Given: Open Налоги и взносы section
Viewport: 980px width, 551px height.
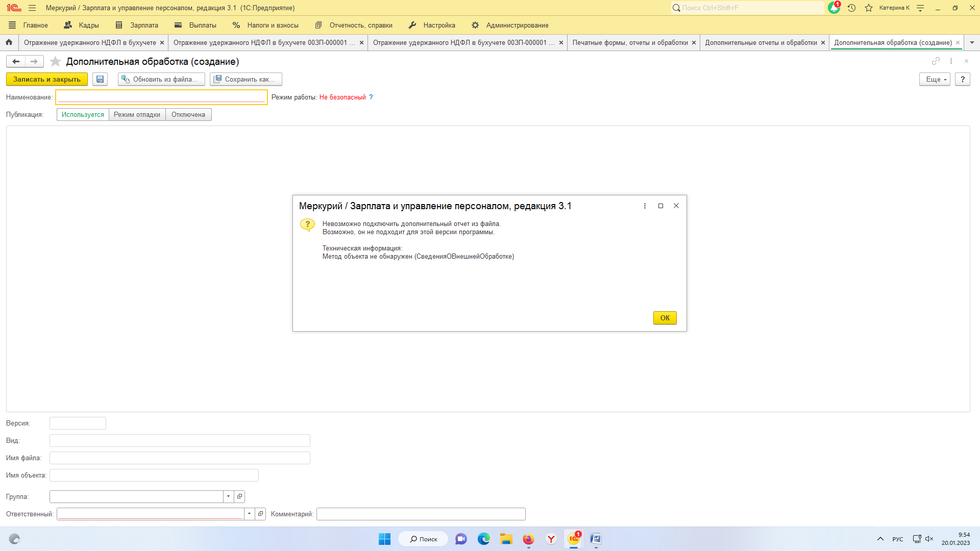Looking at the screenshot, I should 265,25.
